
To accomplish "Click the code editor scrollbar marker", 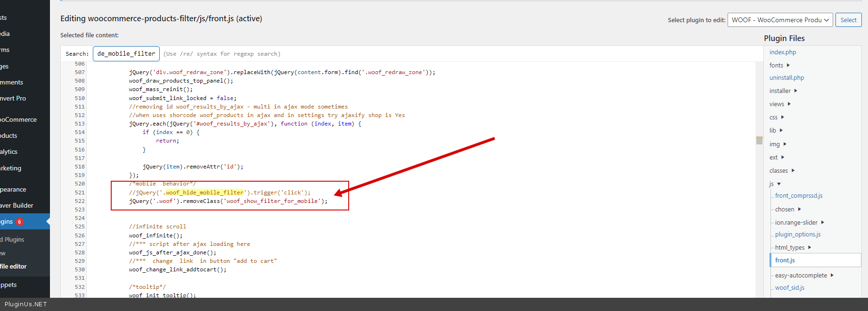I will (x=759, y=140).
